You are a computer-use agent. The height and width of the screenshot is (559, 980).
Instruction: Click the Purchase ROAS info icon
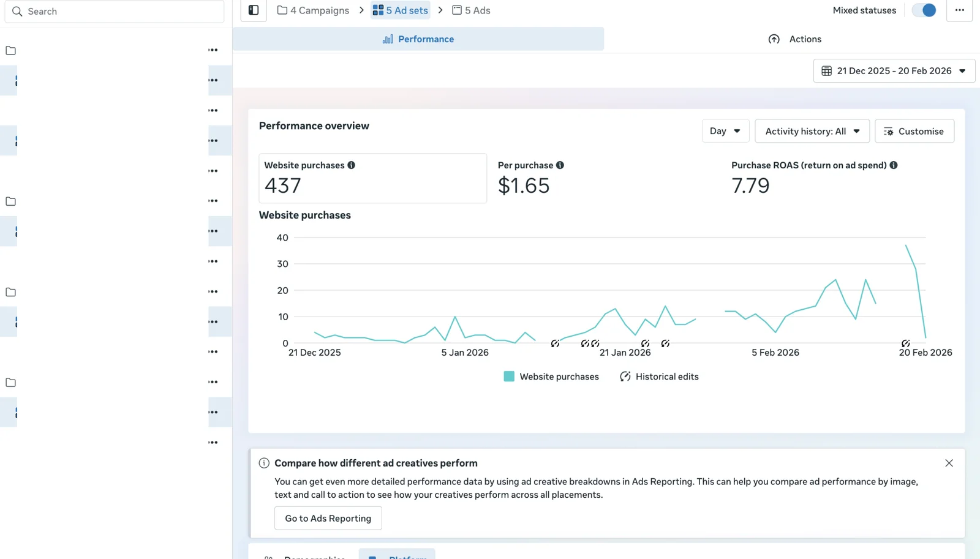[x=894, y=165]
